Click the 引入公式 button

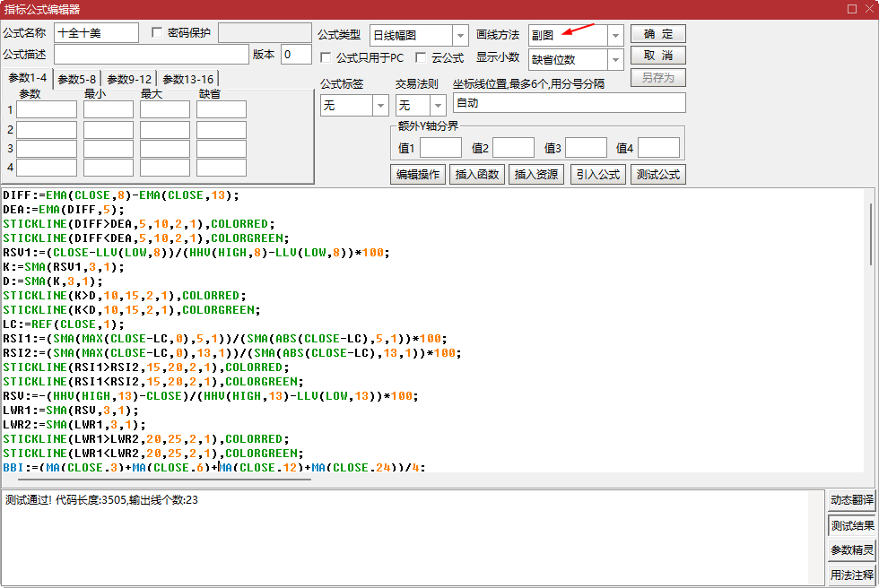[598, 175]
